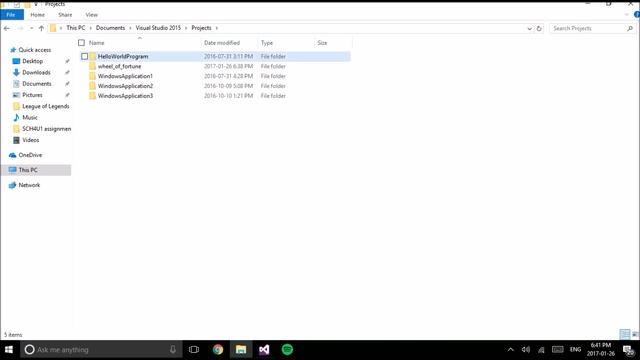Refresh the folder view
640x360 pixels.
(x=539, y=28)
